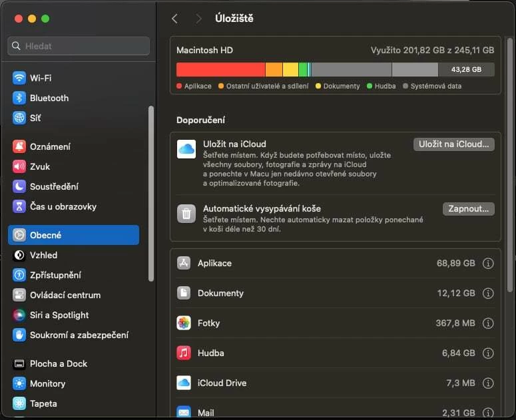The width and height of the screenshot is (516, 420).
Task: Click the Uložit na iCloud… button
Action: point(454,144)
